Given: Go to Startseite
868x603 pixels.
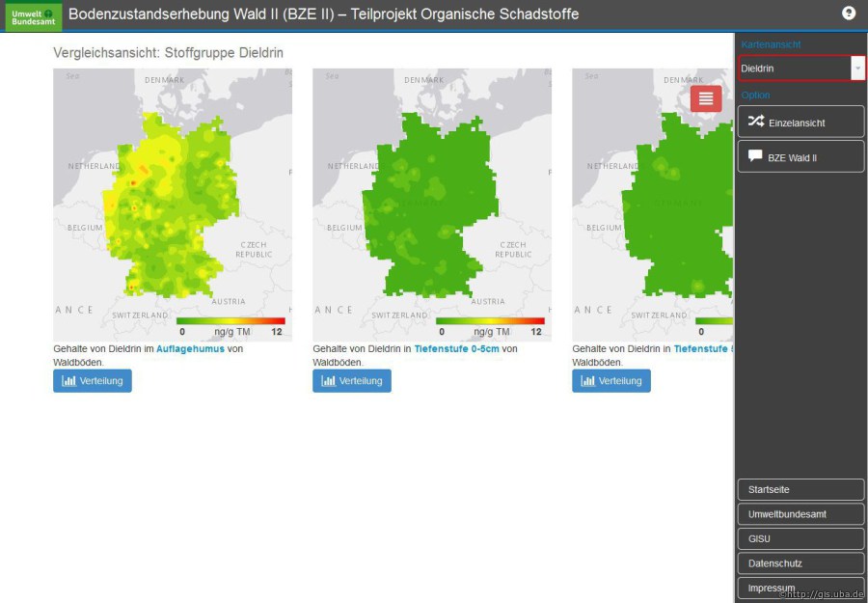Looking at the screenshot, I should click(800, 489).
